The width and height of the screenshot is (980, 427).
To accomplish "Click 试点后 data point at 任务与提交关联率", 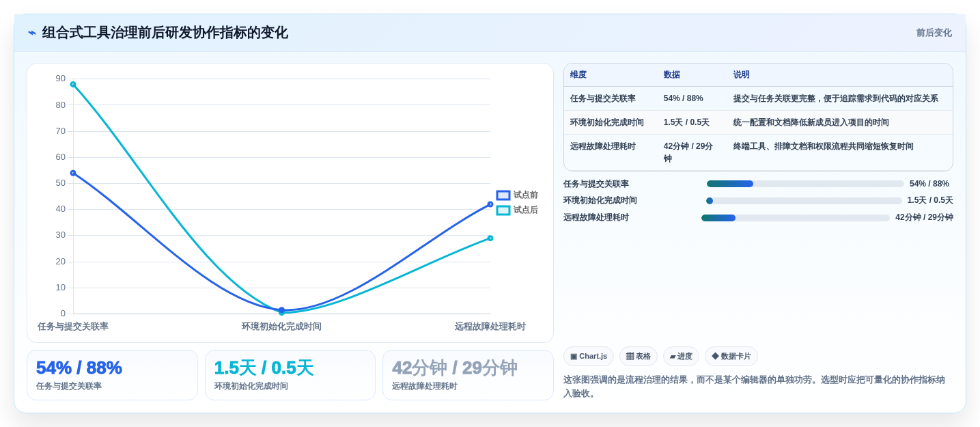I will 73,85.
